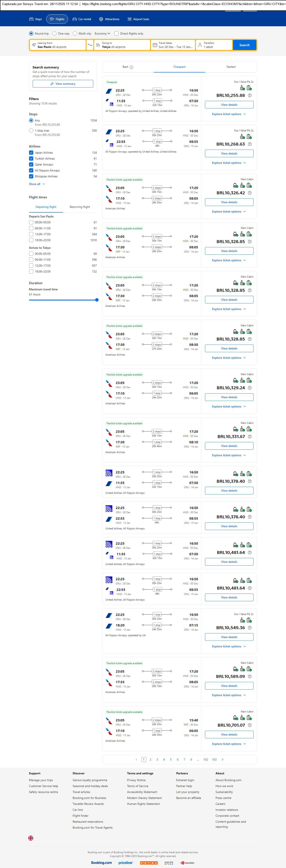The width and height of the screenshot is (286, 868).
Task: Uncheck the Turkish Airlines filter
Action: [31, 159]
